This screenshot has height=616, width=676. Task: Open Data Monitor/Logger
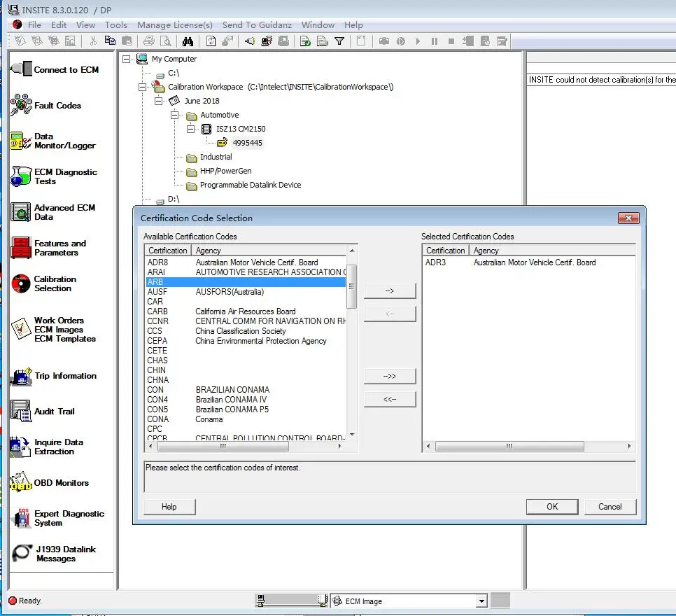(52, 141)
